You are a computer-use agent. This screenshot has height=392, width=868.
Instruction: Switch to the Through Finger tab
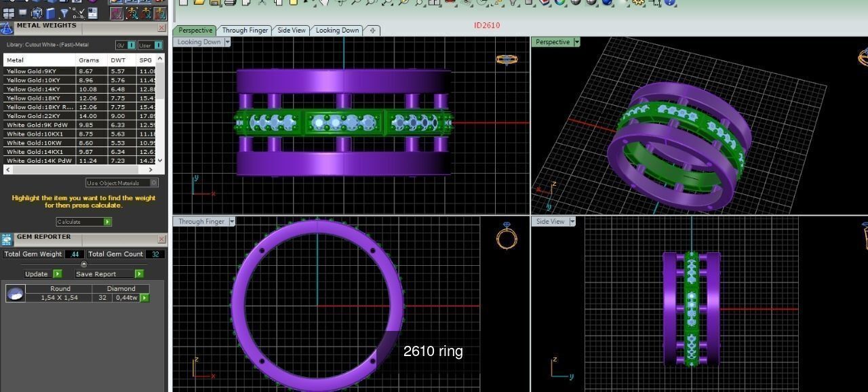[x=245, y=30]
